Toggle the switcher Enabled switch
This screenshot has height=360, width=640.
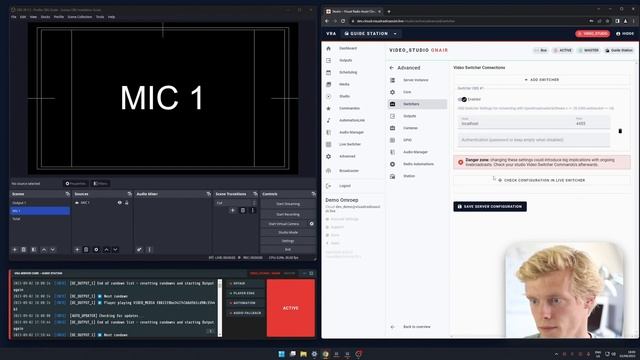point(462,99)
